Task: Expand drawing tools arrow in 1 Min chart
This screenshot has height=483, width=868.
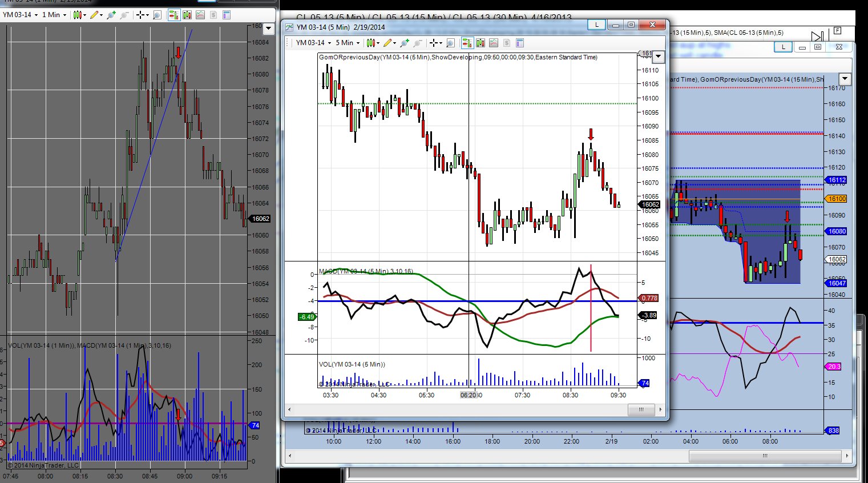Action: click(x=102, y=15)
